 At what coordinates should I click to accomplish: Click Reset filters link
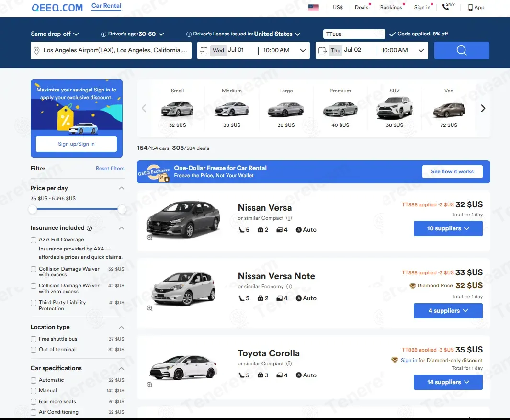[110, 168]
